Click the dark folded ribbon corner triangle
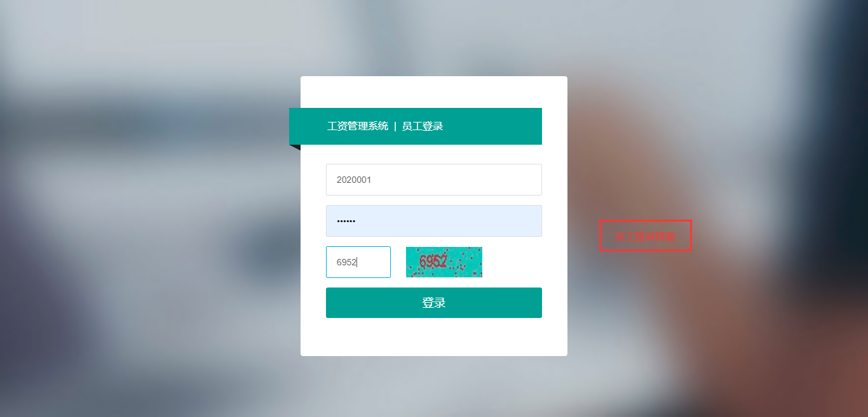Viewport: 868px width, 417px height. (295, 147)
